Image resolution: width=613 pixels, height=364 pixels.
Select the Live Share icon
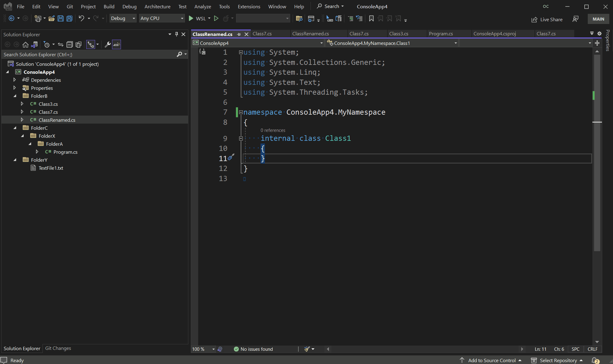[x=535, y=19]
